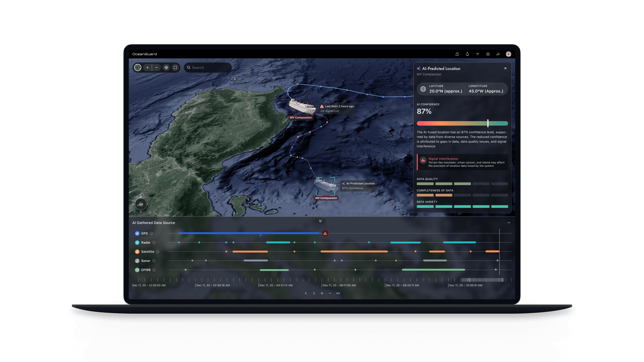This screenshot has height=362, width=644.
Task: Share the view using the share arrow icon
Action: click(498, 54)
